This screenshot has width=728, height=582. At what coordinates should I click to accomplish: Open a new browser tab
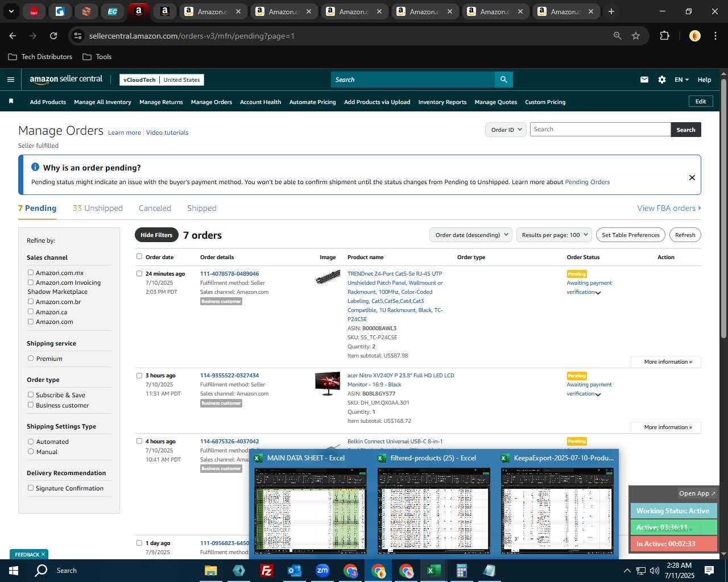point(611,11)
